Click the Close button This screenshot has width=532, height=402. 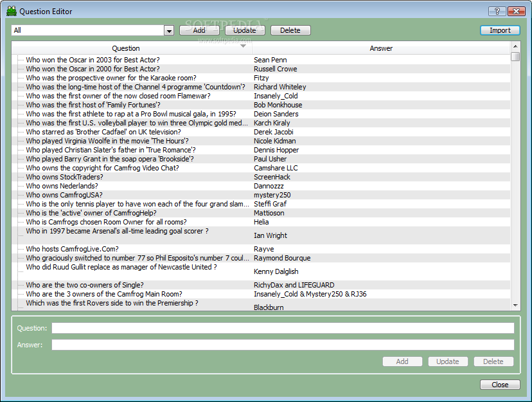pyautogui.click(x=500, y=385)
